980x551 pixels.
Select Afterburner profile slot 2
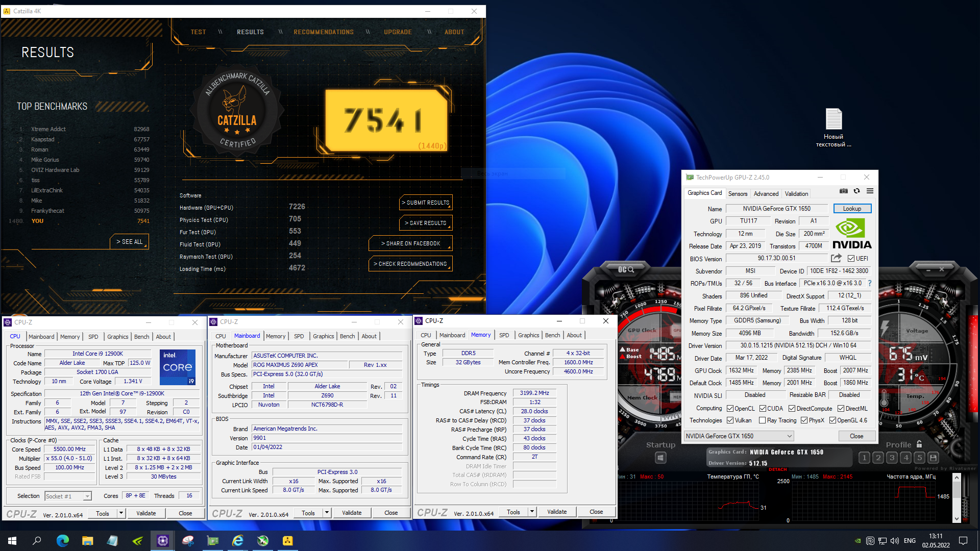click(878, 458)
